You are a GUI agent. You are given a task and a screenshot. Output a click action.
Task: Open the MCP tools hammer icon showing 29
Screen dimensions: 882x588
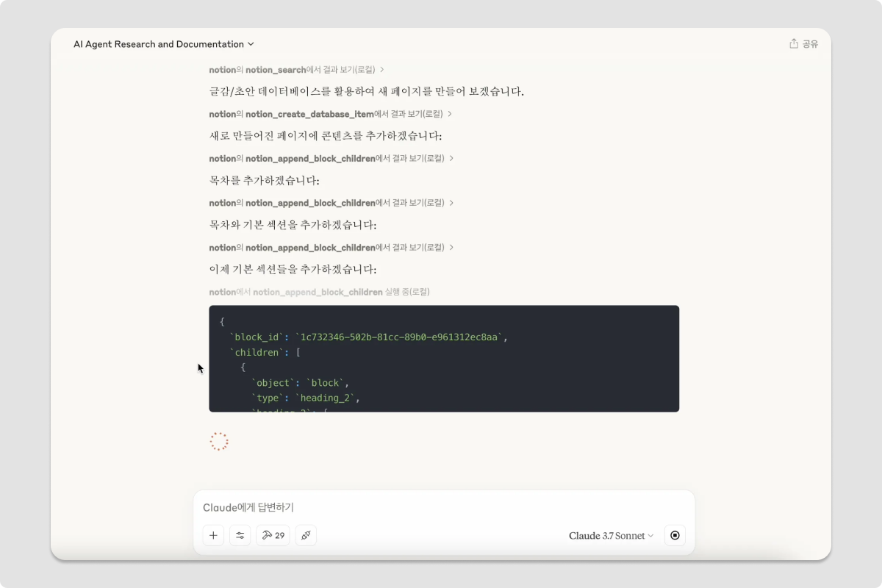pyautogui.click(x=273, y=535)
